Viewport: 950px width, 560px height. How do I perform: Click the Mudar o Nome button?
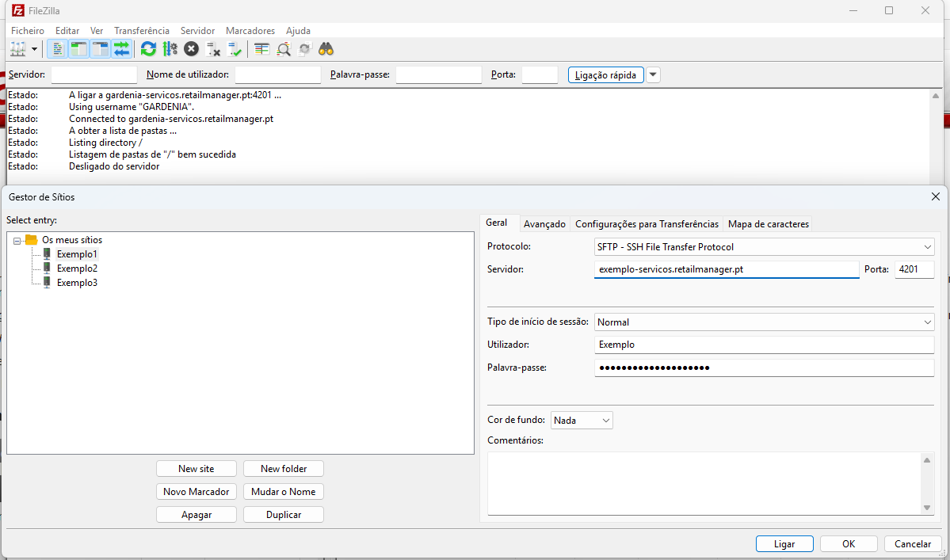pyautogui.click(x=284, y=492)
